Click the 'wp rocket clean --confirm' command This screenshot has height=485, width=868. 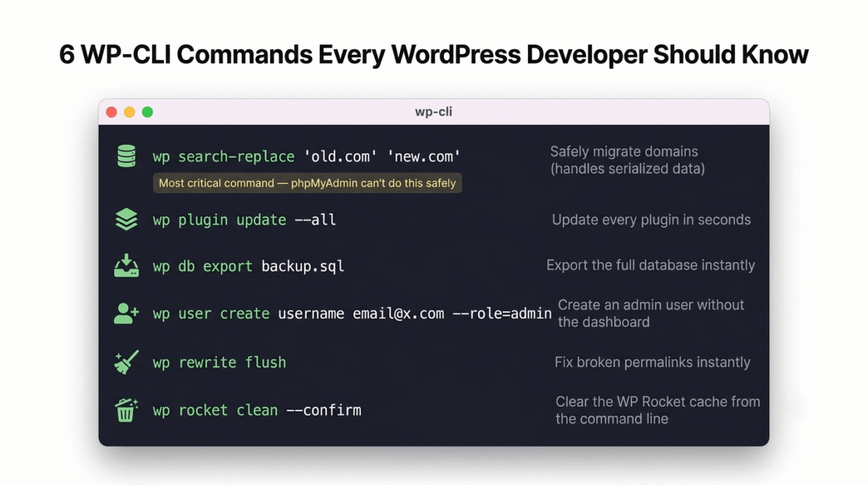tap(257, 410)
